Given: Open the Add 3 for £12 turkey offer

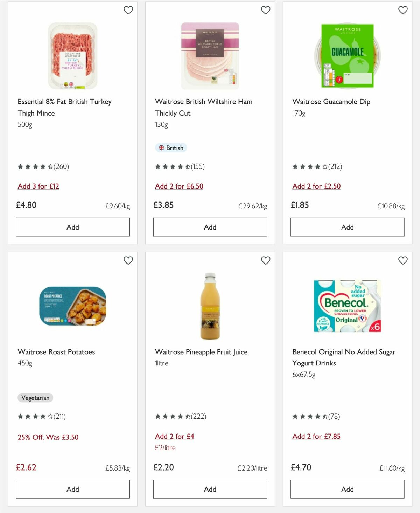Looking at the screenshot, I should [x=38, y=186].
